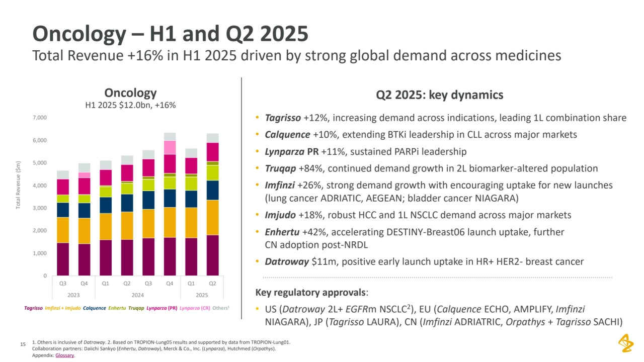
Task: Click the Calquence legend label
Action: [x=94, y=308]
